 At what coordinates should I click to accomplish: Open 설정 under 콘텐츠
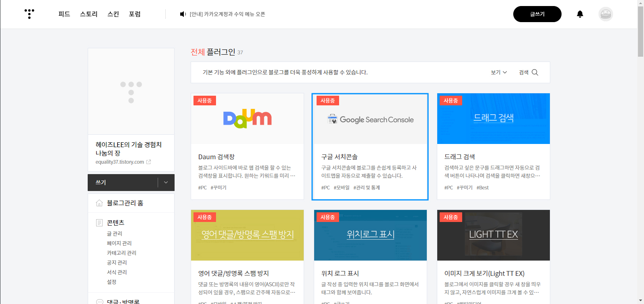pyautogui.click(x=111, y=282)
